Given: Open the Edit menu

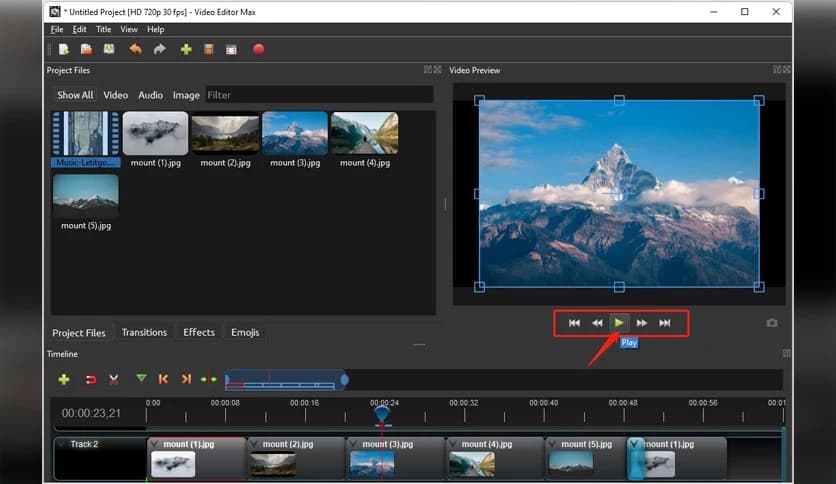Looking at the screenshot, I should coord(79,29).
